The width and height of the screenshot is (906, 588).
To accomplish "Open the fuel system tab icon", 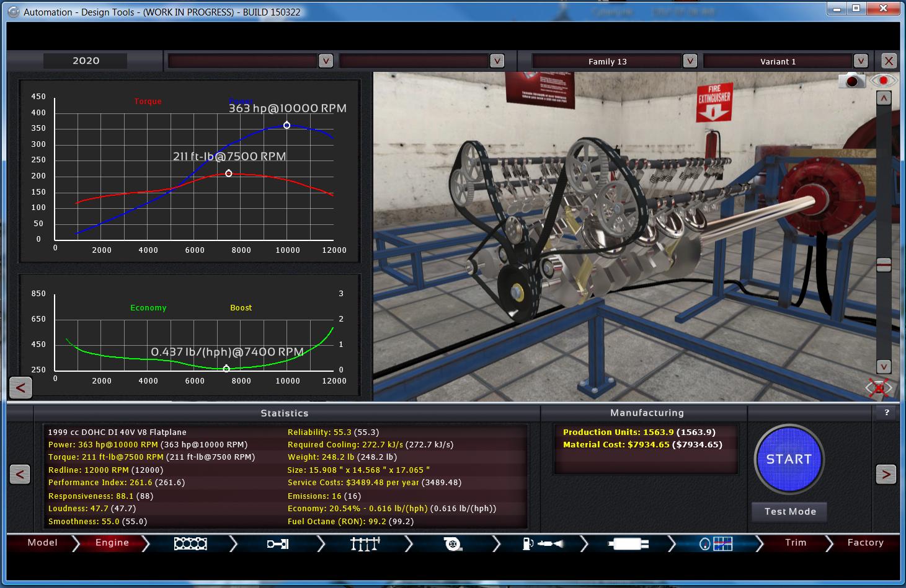I will point(543,543).
